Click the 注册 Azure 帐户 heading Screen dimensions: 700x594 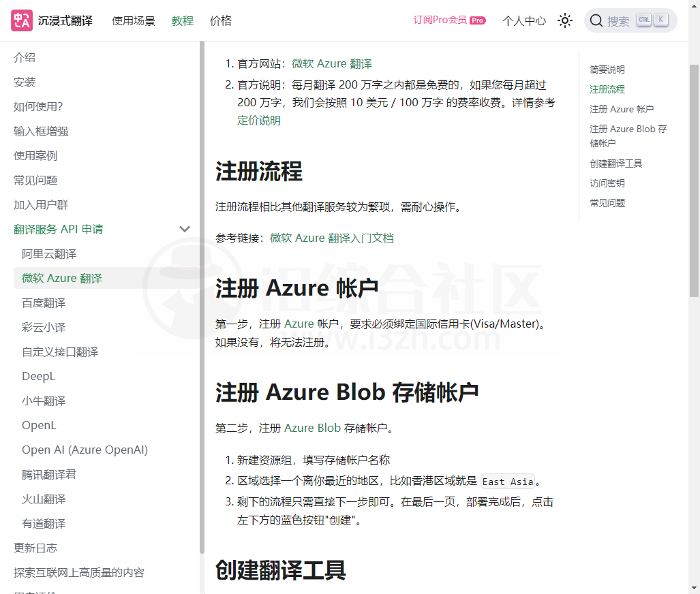click(x=297, y=288)
